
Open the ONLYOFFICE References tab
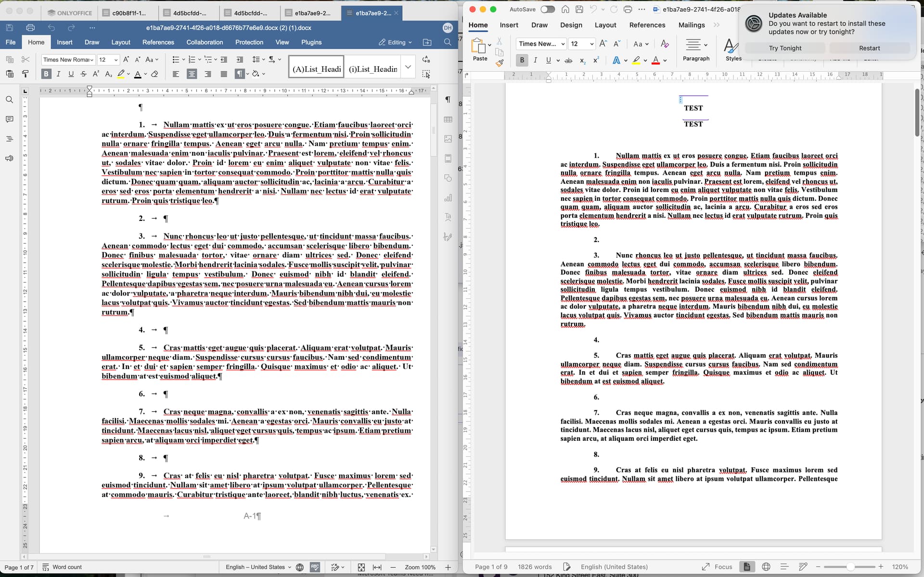[158, 42]
